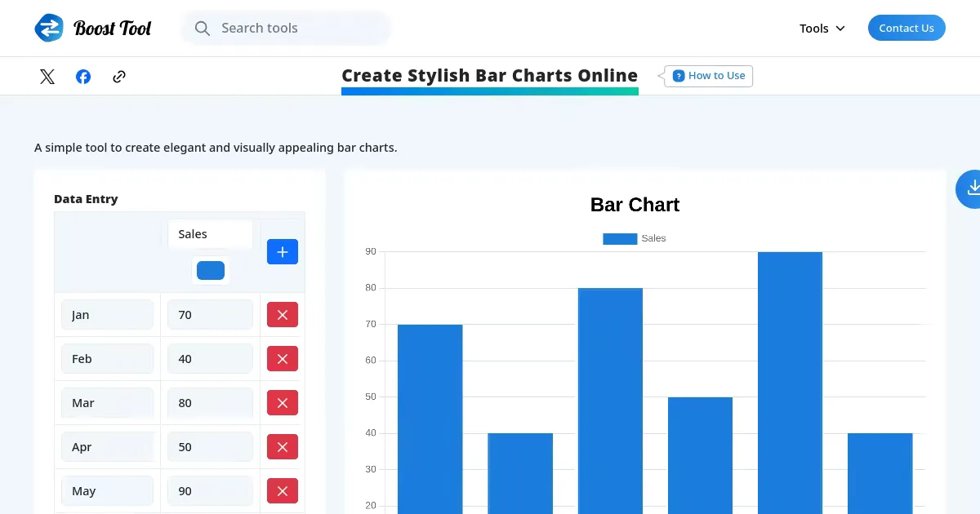Click the Boost Tool logo

click(x=93, y=28)
